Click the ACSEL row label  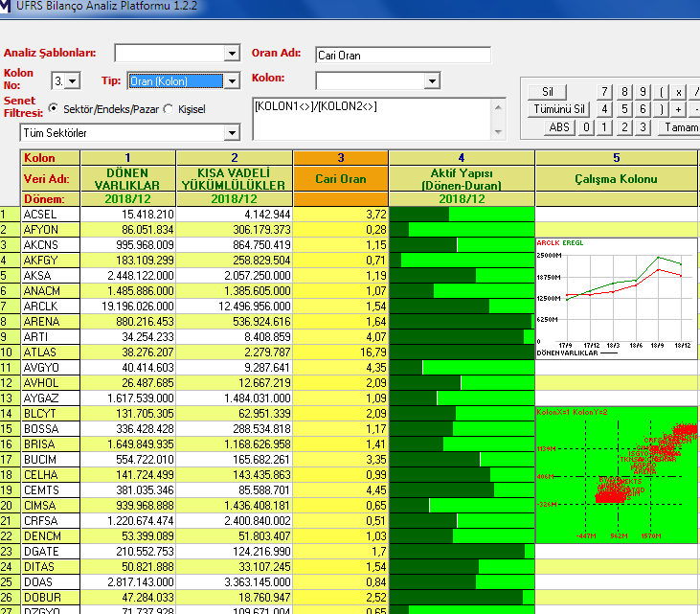[51, 215]
